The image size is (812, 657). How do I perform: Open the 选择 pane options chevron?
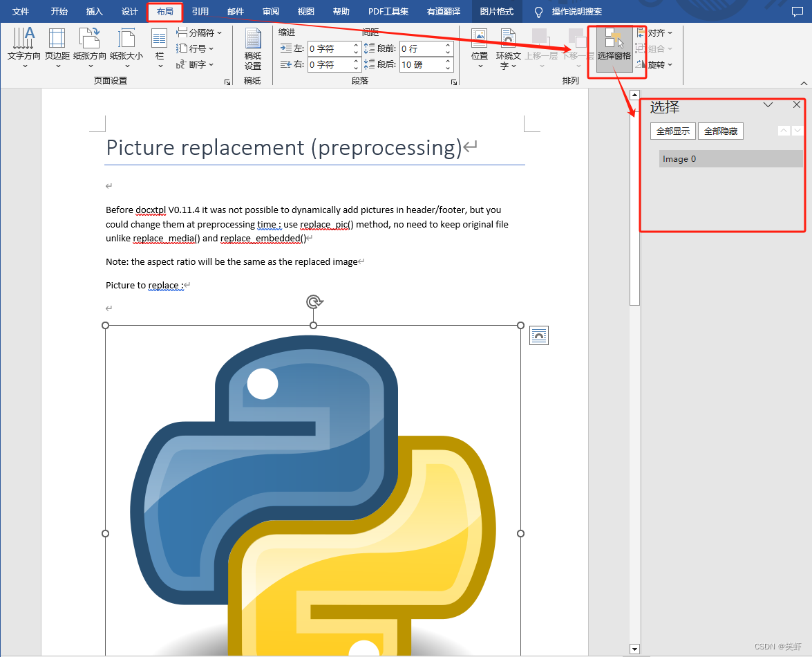coord(768,104)
